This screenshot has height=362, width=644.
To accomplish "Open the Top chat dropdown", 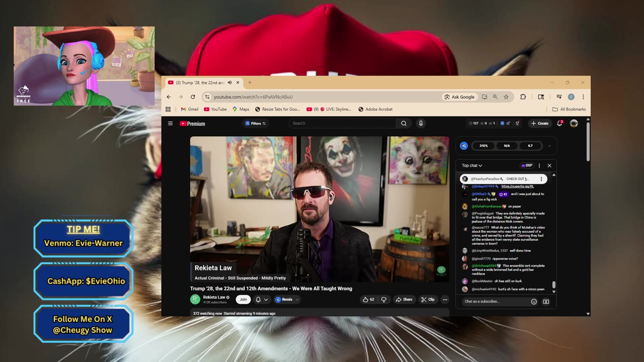I will click(472, 165).
